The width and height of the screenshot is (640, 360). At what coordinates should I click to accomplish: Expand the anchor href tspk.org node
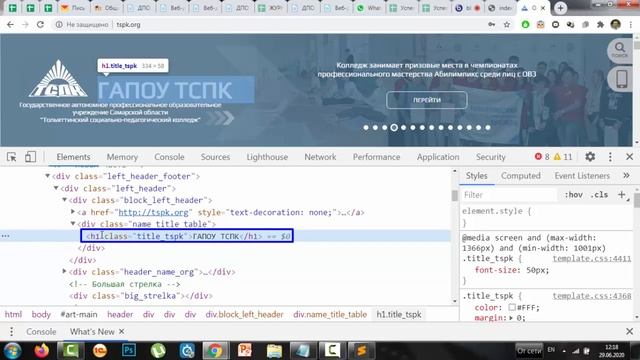coord(73,212)
